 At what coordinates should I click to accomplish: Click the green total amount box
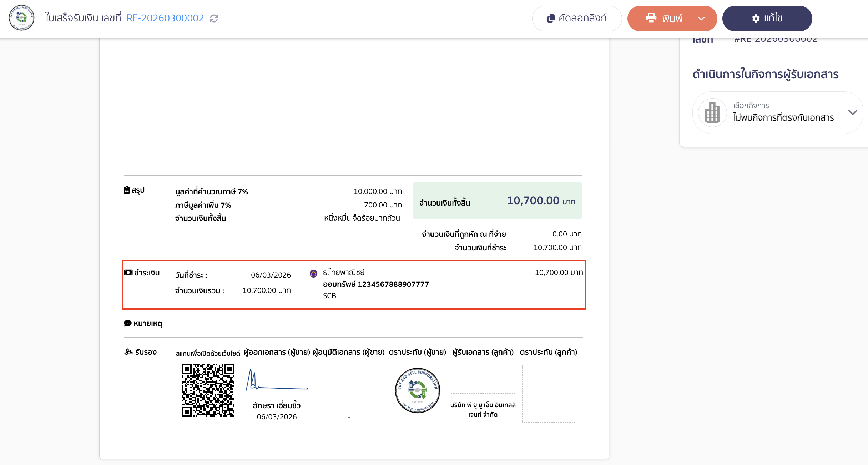tap(497, 201)
